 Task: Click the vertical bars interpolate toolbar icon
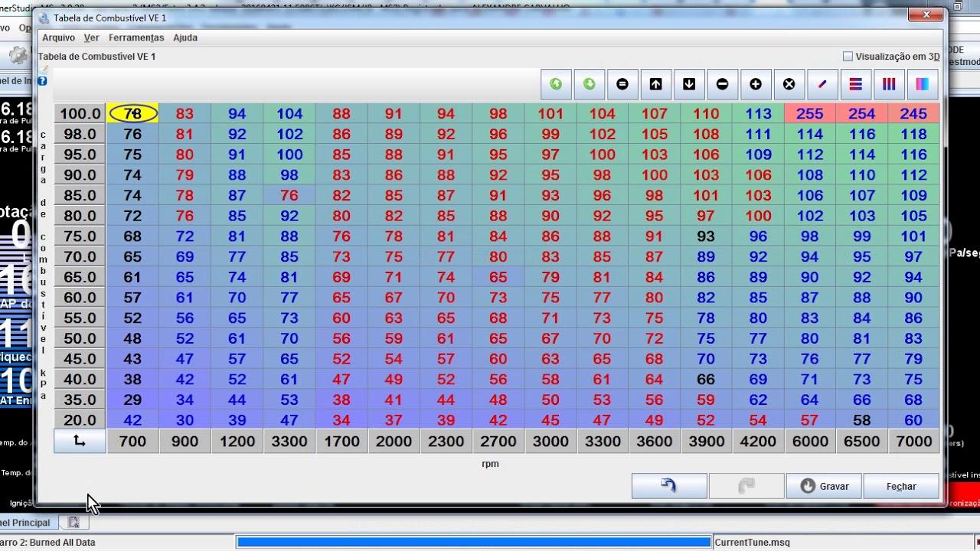[889, 84]
